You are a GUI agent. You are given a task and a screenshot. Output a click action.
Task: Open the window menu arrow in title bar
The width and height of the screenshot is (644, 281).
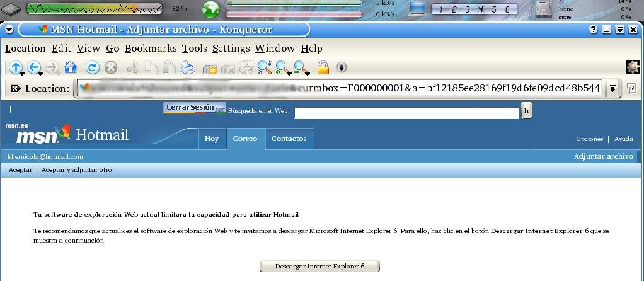click(x=9, y=30)
